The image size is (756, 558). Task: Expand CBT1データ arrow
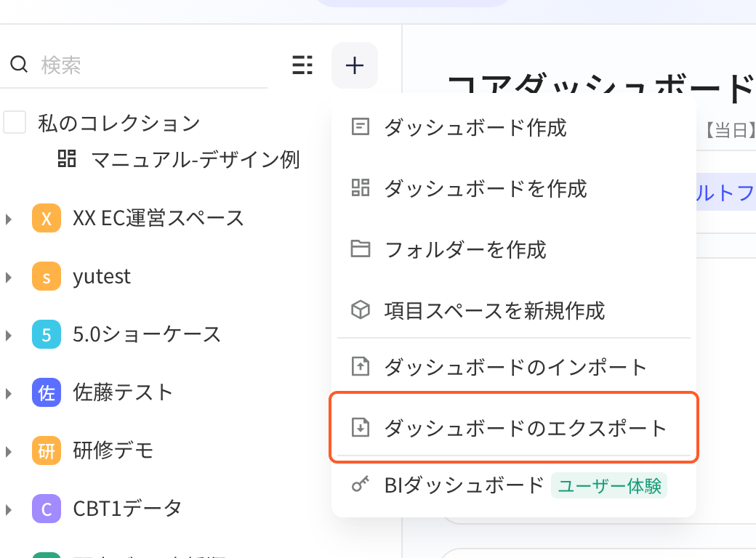click(9, 510)
